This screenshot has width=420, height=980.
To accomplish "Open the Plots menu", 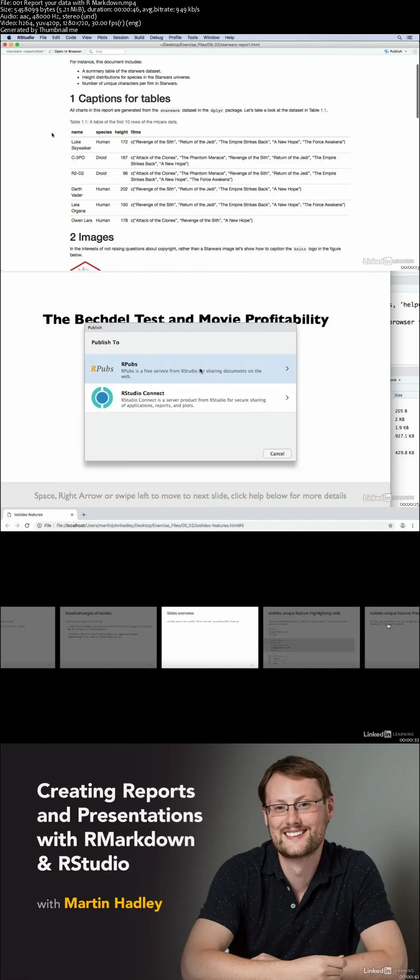I will click(102, 37).
